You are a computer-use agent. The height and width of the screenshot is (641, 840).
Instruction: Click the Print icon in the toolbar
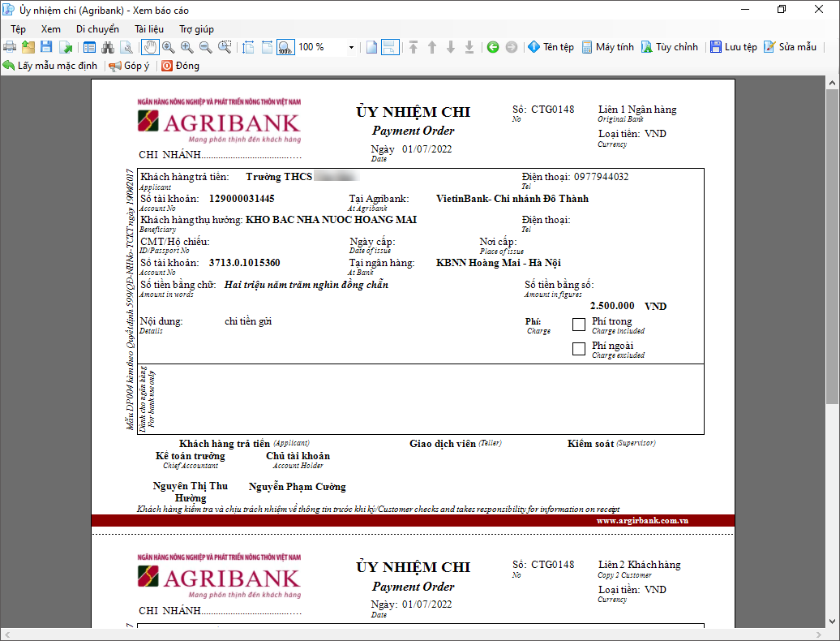click(x=10, y=47)
